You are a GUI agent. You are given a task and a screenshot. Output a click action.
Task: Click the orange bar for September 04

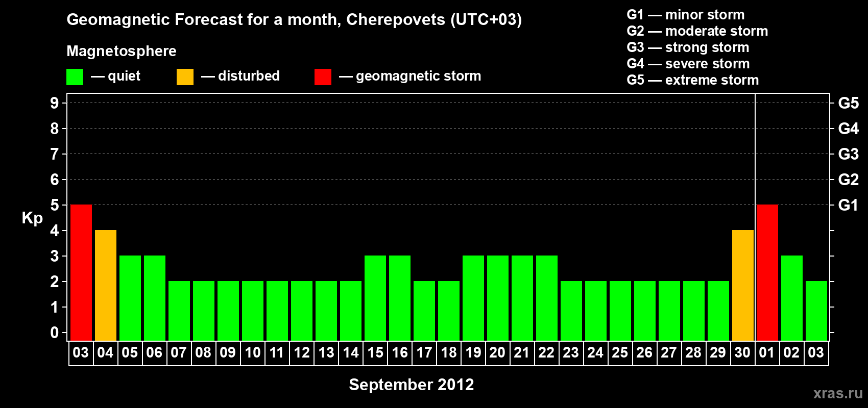[106, 285]
